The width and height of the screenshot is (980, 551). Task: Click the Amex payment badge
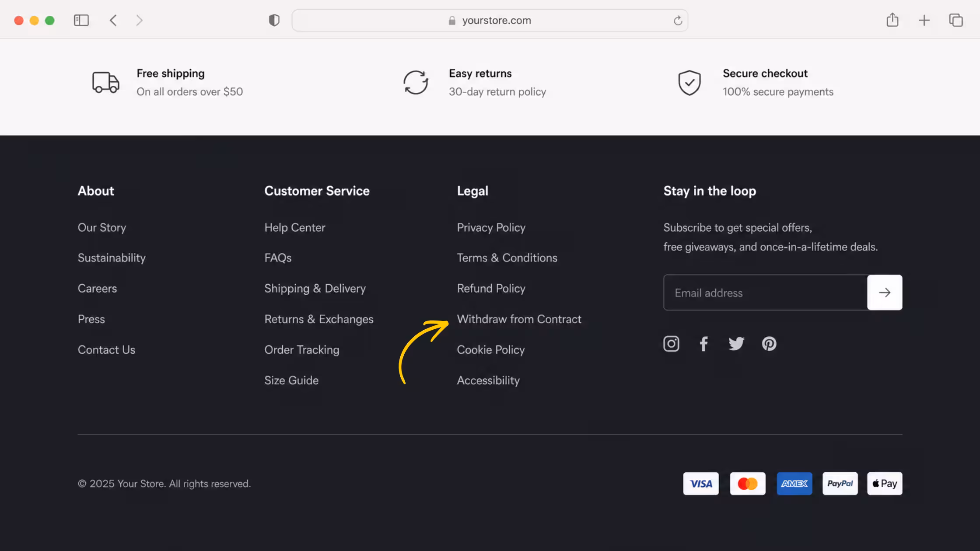click(794, 484)
